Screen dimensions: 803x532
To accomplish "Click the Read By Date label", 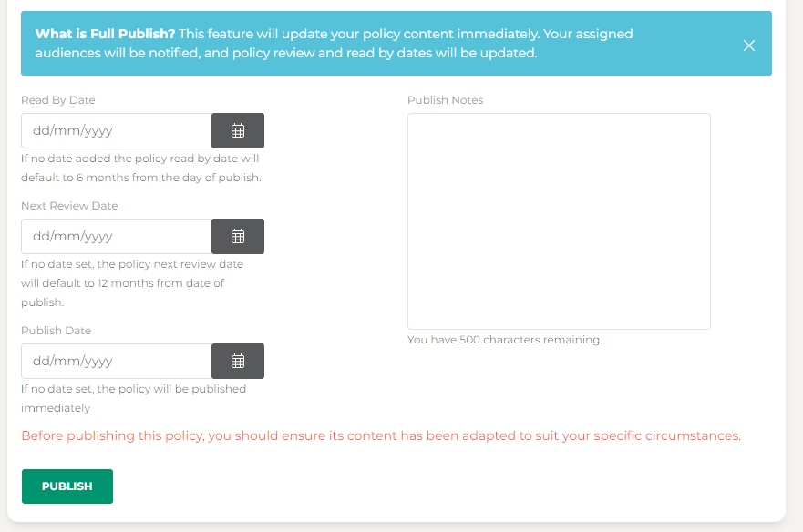I will click(58, 100).
